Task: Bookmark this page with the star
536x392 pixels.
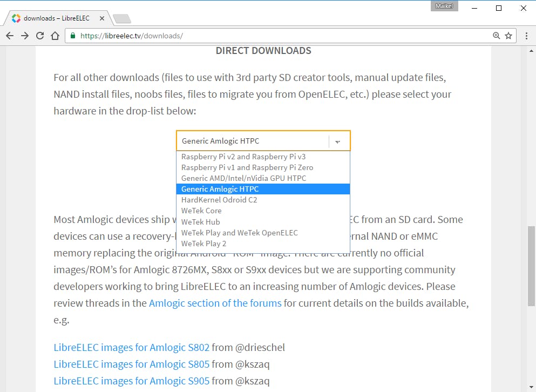Action: [x=508, y=36]
